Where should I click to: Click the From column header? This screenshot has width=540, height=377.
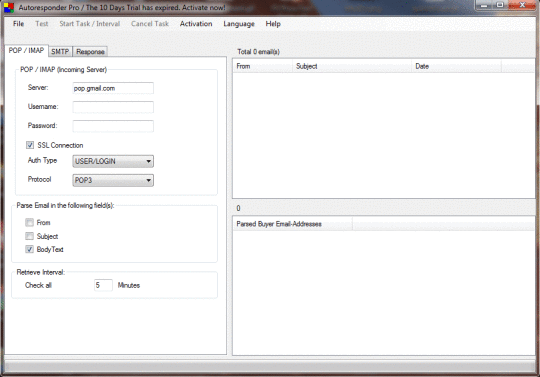tap(263, 66)
